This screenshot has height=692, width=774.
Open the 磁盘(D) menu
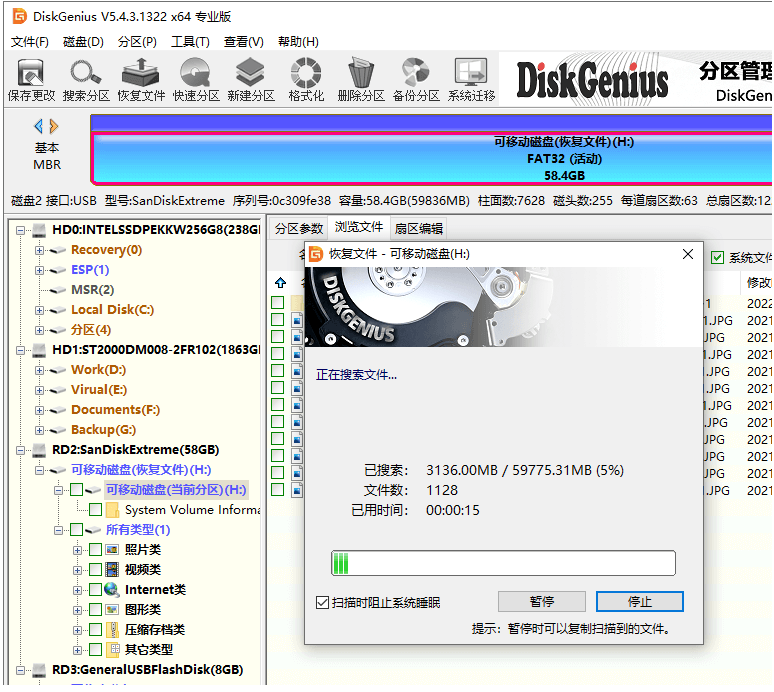tap(83, 41)
